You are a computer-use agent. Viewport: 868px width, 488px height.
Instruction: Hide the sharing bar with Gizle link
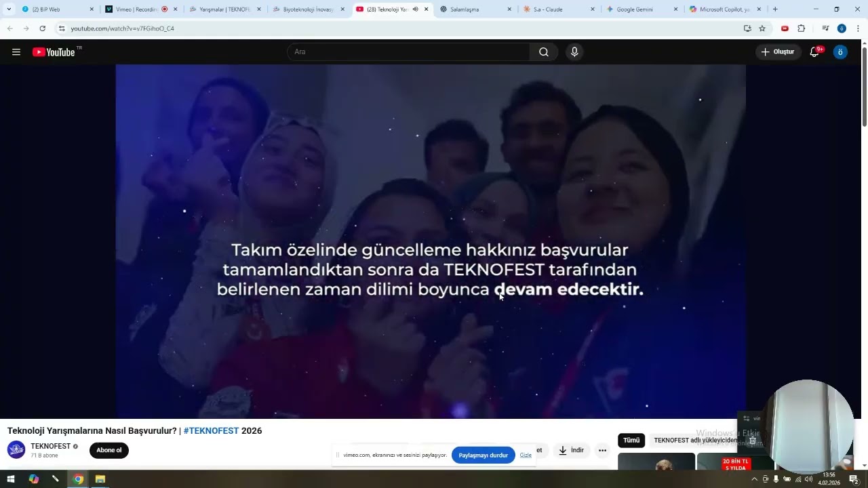click(526, 455)
